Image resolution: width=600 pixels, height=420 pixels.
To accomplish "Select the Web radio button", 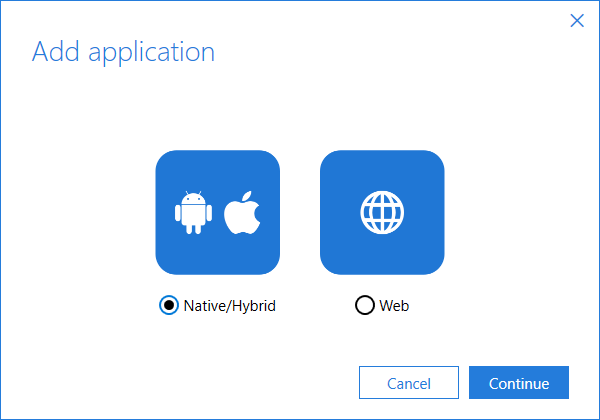I will tap(365, 305).
